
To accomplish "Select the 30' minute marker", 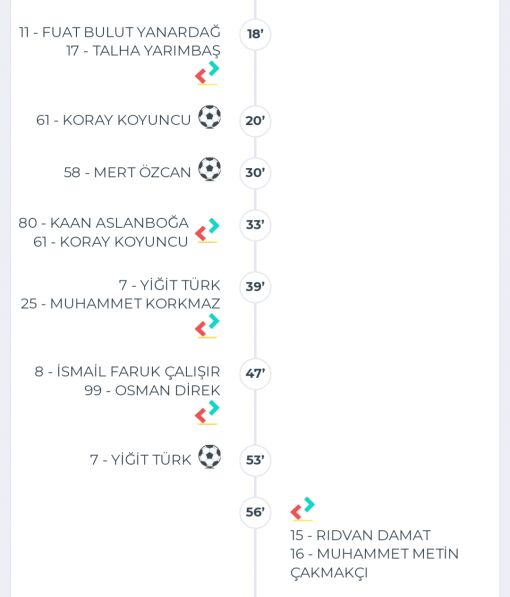I will (255, 172).
